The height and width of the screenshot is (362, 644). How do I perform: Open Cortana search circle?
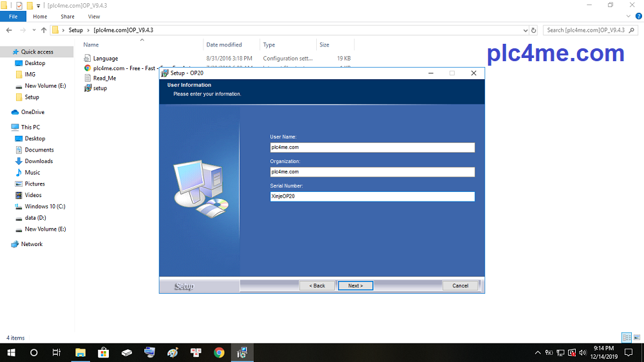[x=33, y=352]
